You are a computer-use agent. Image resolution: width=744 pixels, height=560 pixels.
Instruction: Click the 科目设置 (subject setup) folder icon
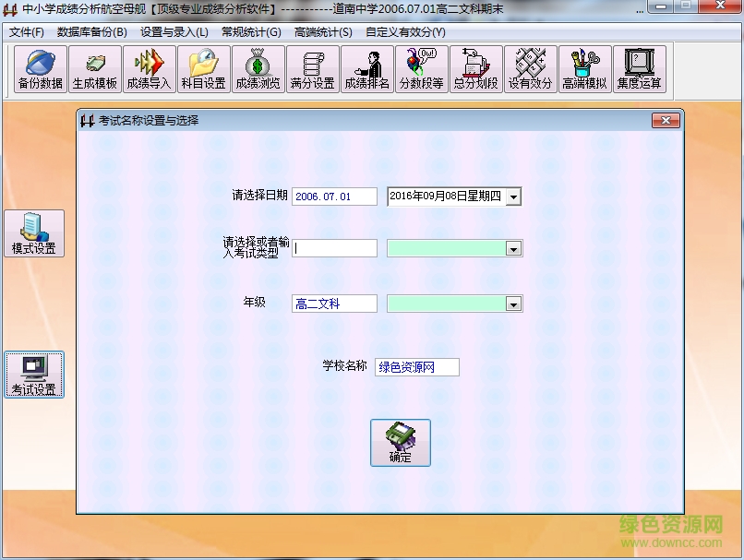pos(202,68)
